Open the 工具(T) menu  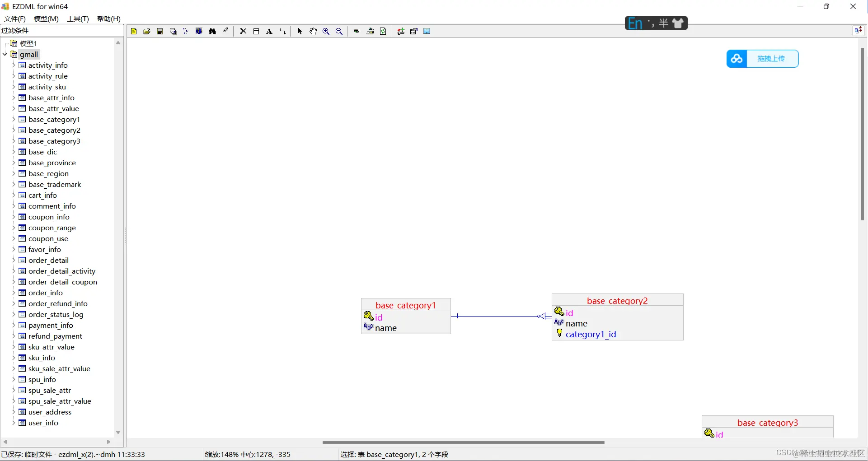point(78,19)
